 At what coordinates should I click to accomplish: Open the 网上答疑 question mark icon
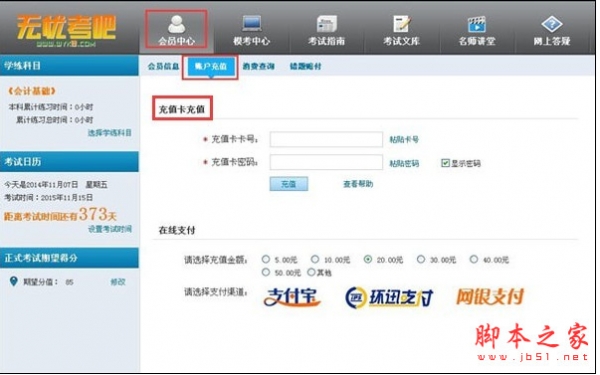tap(552, 24)
